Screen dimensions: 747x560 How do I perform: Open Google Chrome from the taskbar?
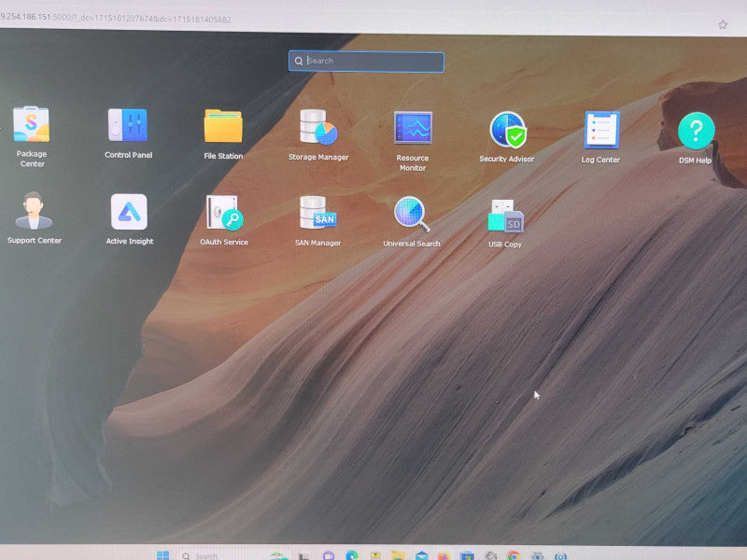[514, 555]
